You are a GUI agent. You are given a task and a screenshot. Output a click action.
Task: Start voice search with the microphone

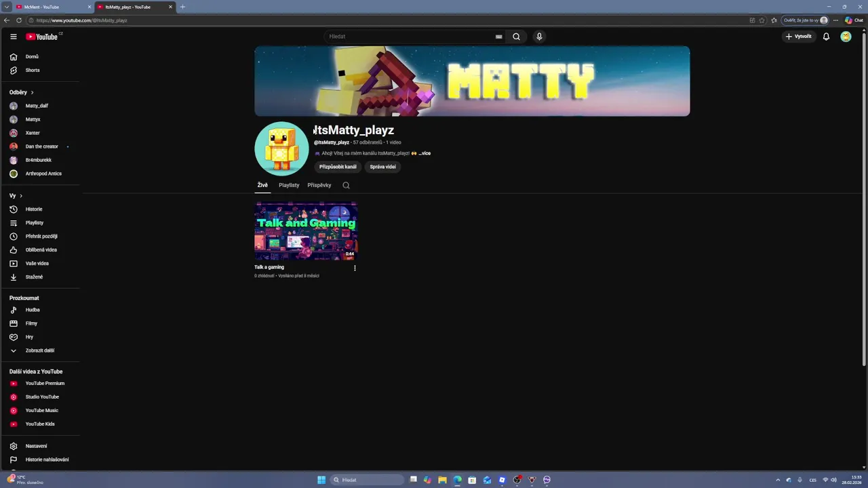pyautogui.click(x=539, y=37)
